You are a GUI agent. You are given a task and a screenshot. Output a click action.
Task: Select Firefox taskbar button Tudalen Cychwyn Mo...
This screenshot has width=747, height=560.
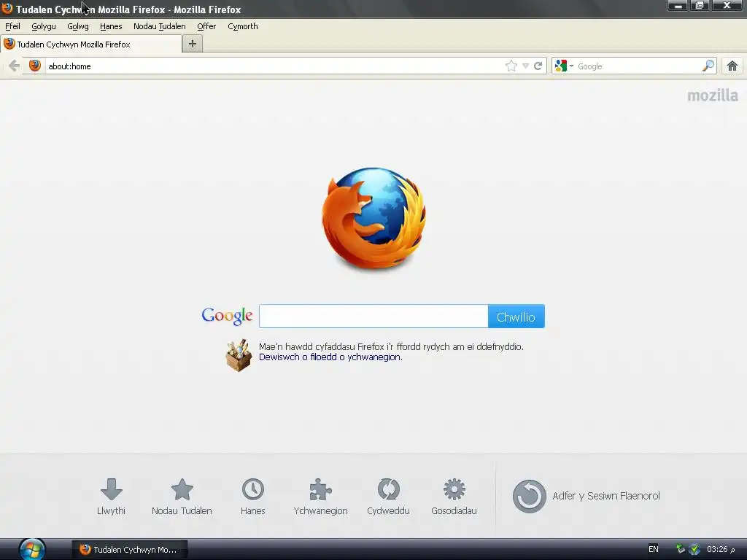pos(130,550)
